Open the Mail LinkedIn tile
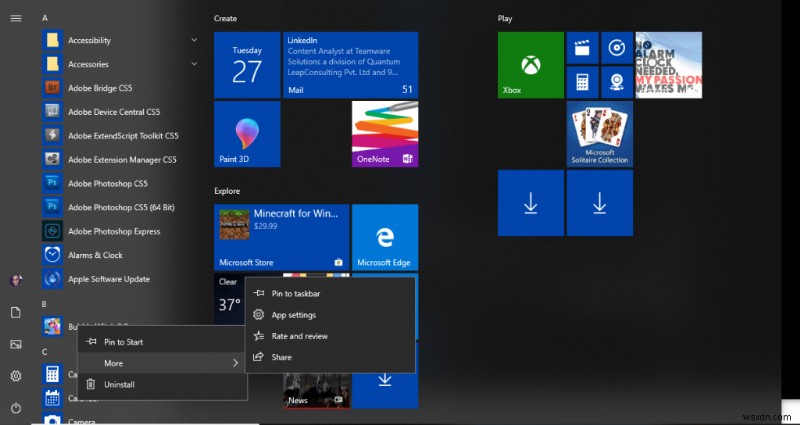 pos(351,65)
